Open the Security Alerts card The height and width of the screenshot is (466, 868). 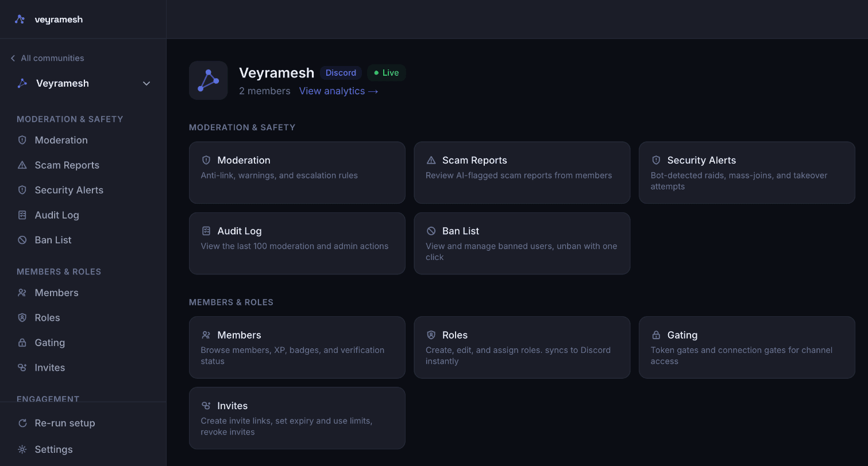747,173
